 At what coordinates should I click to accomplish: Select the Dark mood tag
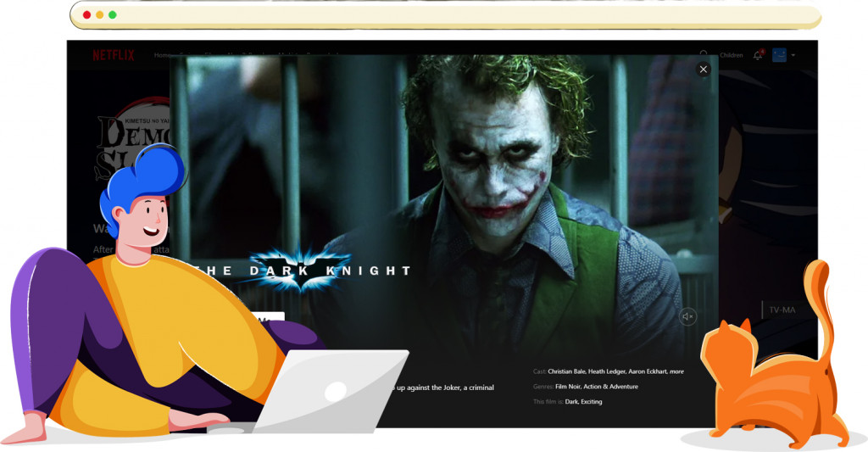[x=571, y=402]
